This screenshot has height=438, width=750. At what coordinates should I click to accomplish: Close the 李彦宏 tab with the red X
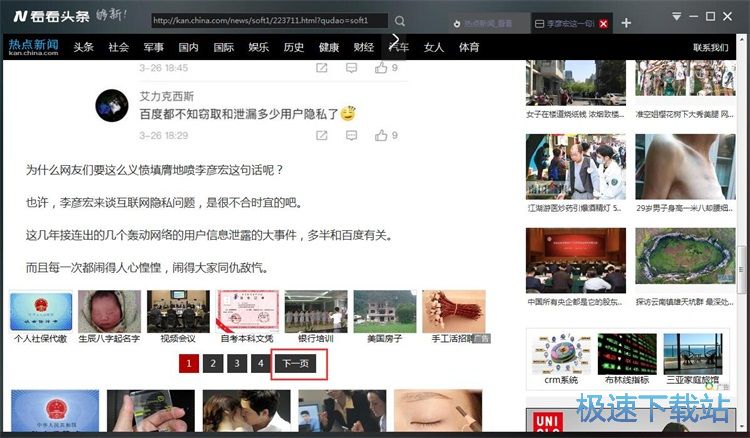click(x=603, y=23)
